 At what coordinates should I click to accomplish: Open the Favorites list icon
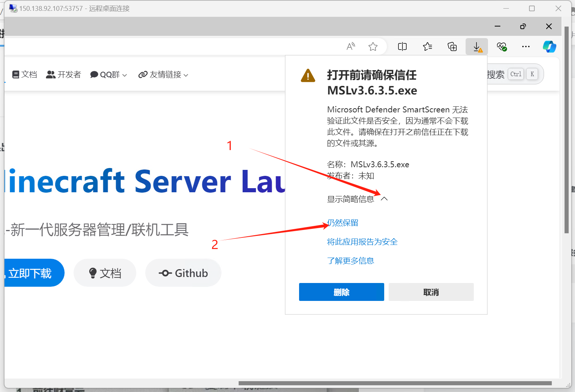pos(428,47)
